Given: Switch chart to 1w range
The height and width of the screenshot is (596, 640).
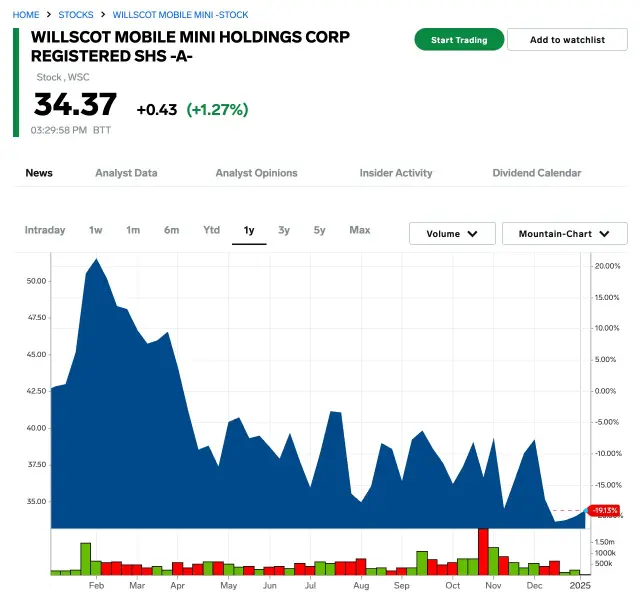Looking at the screenshot, I should pyautogui.click(x=95, y=230).
